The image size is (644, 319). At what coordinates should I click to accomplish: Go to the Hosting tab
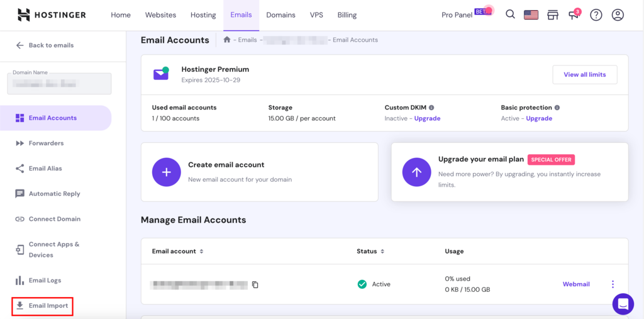(203, 15)
